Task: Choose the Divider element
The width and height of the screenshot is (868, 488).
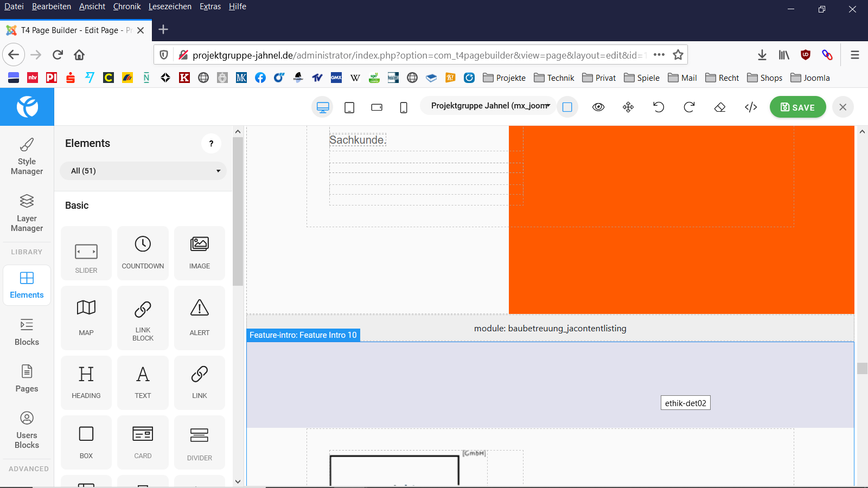Action: pyautogui.click(x=199, y=442)
